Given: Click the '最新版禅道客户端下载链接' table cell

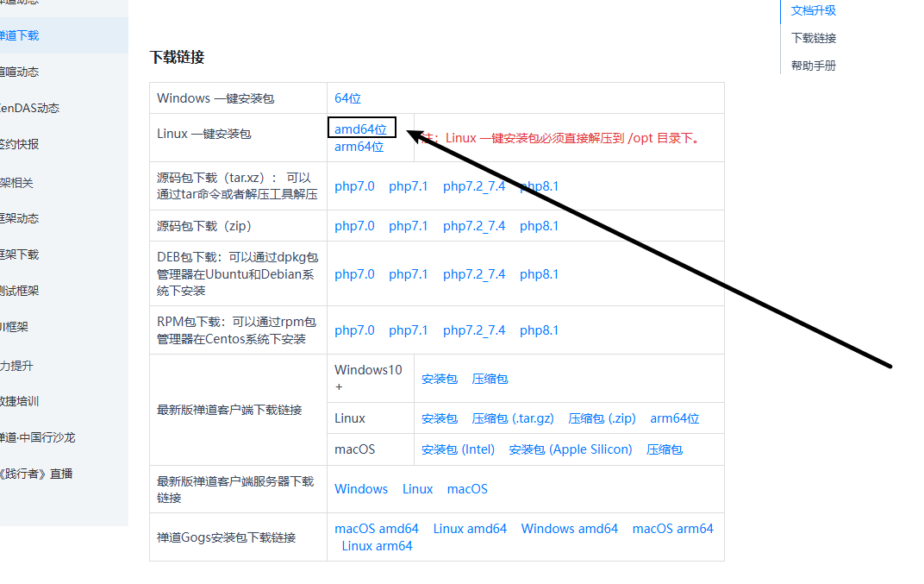Looking at the screenshot, I should click(x=238, y=410).
